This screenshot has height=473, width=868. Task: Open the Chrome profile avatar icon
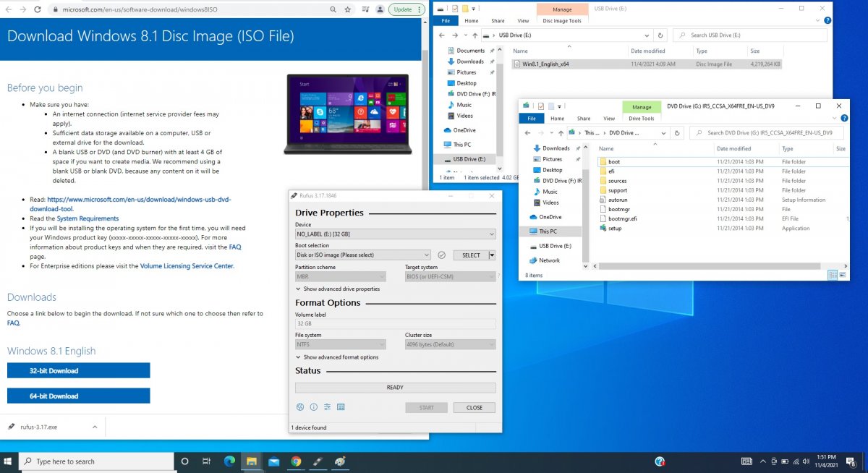(x=380, y=9)
